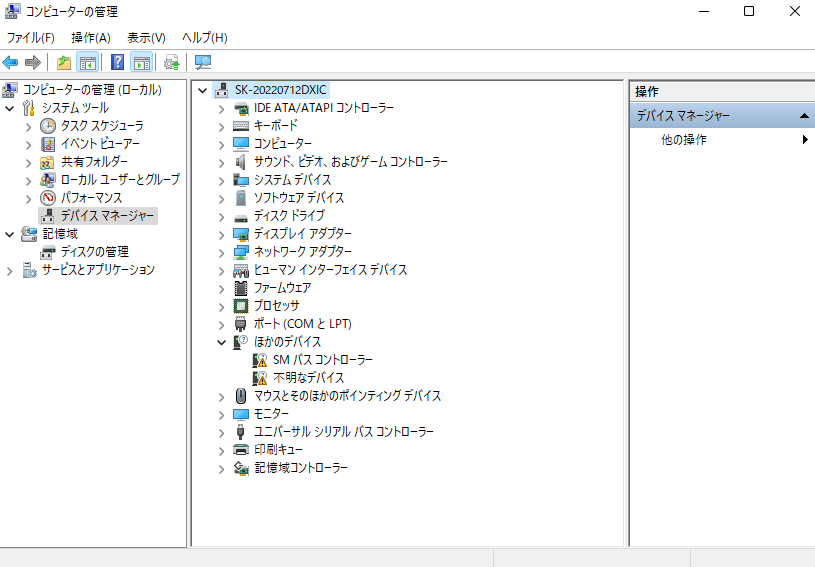Expand サービスとアプリケーション in left tree
The image size is (815, 567).
coord(9,271)
